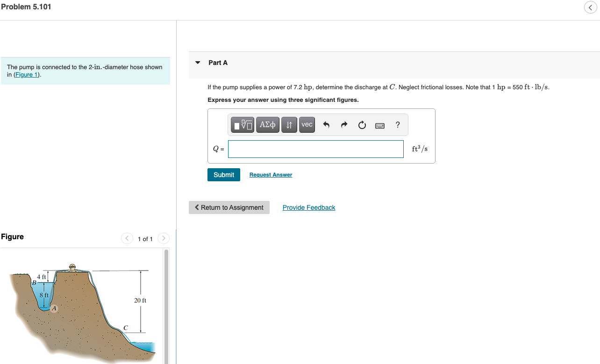Viewport: 600px width, 364px height.
Task: Undo last input with curved arrow
Action: [x=327, y=125]
